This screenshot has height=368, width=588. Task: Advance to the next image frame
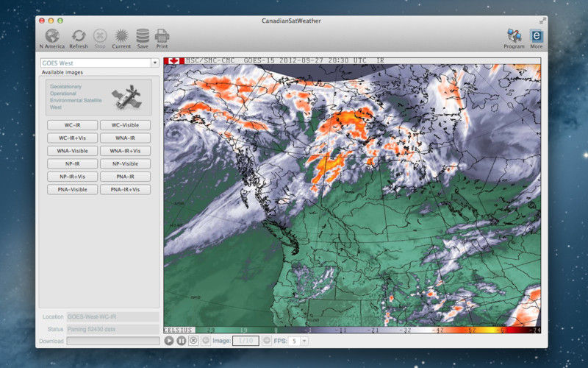pyautogui.click(x=266, y=341)
